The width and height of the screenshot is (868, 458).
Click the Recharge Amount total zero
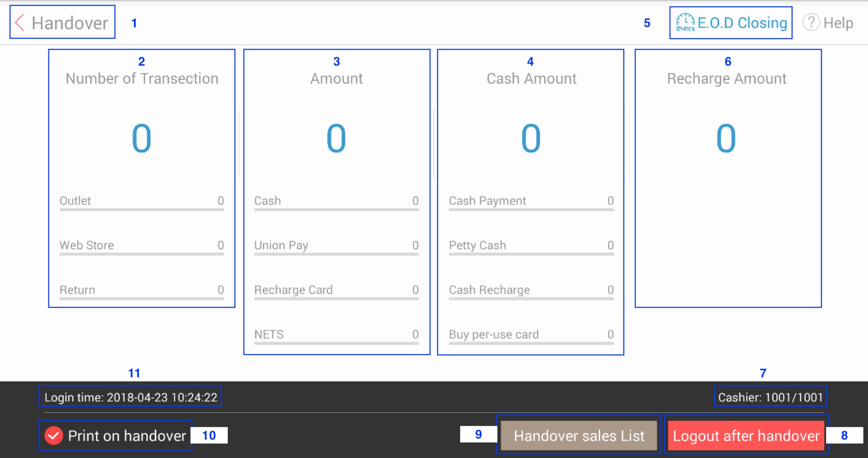pyautogui.click(x=726, y=138)
